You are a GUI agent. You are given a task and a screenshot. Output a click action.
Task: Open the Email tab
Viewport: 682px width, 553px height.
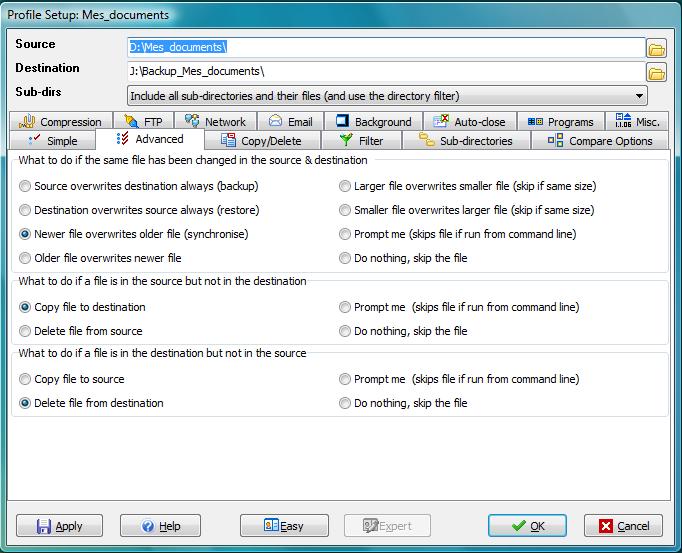[290, 122]
